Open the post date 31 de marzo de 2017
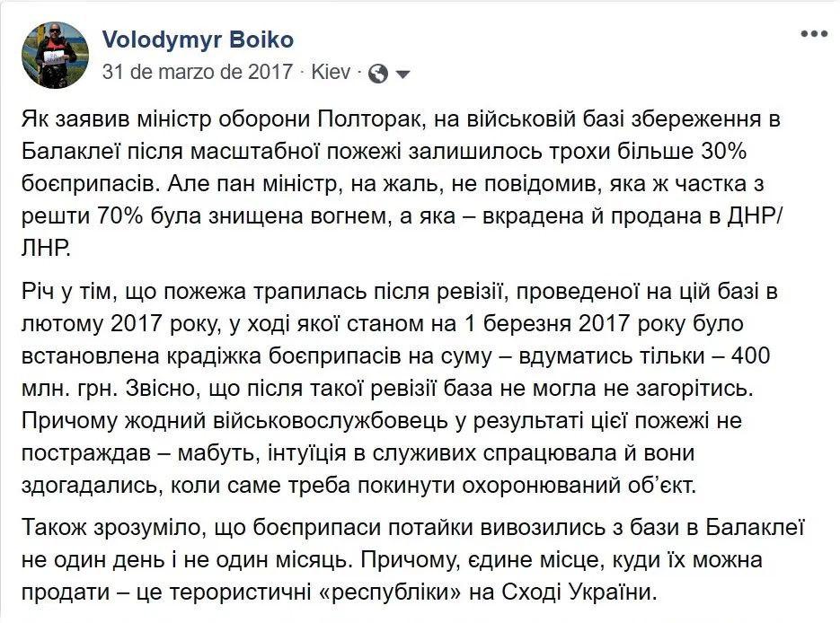The width and height of the screenshot is (840, 623). click(197, 73)
